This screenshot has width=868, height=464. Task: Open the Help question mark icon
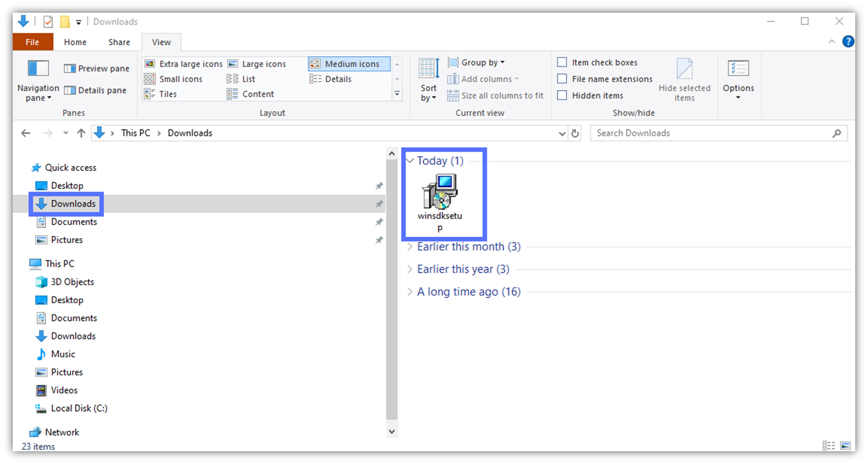(848, 41)
